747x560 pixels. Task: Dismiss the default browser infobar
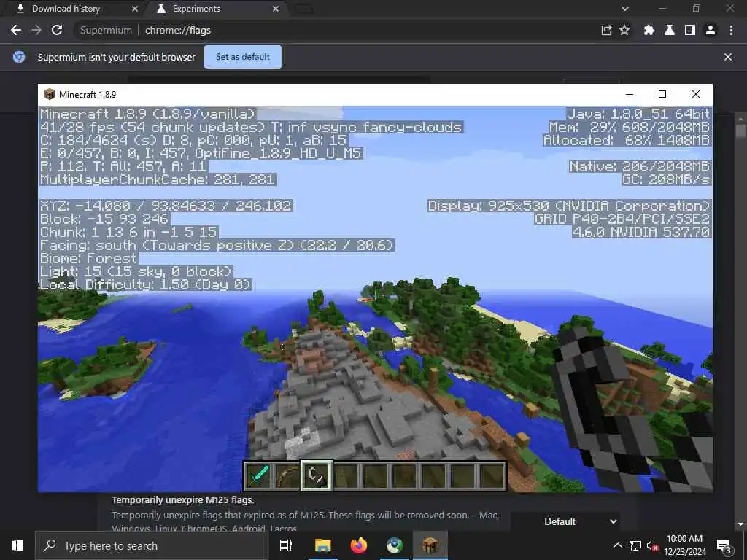tap(728, 57)
